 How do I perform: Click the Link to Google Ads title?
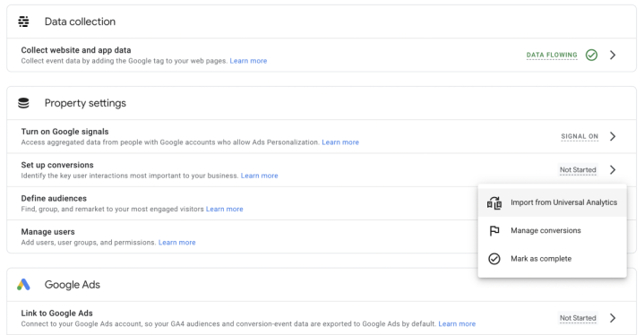click(56, 314)
